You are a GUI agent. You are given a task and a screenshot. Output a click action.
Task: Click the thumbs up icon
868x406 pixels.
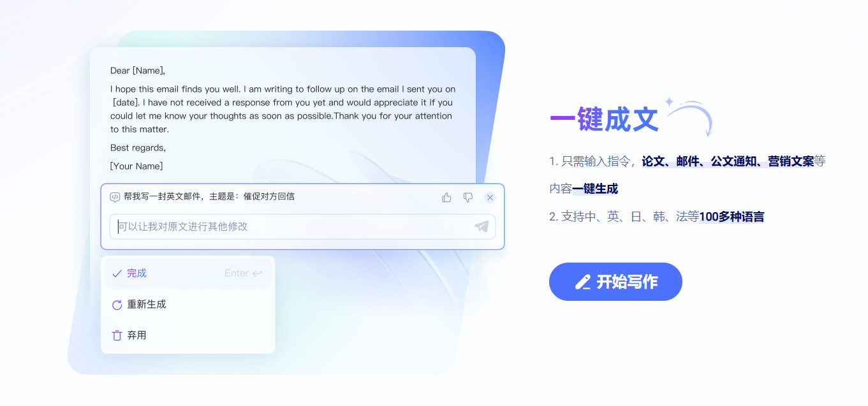click(x=446, y=198)
